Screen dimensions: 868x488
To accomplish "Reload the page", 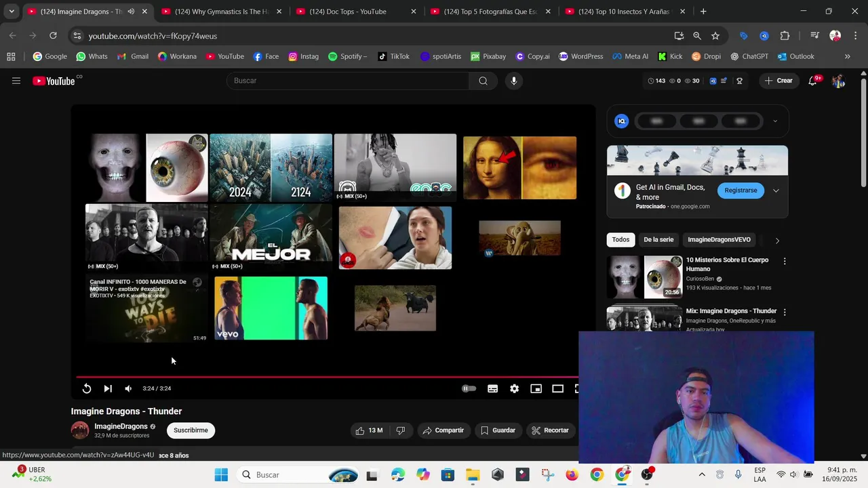I will point(53,36).
